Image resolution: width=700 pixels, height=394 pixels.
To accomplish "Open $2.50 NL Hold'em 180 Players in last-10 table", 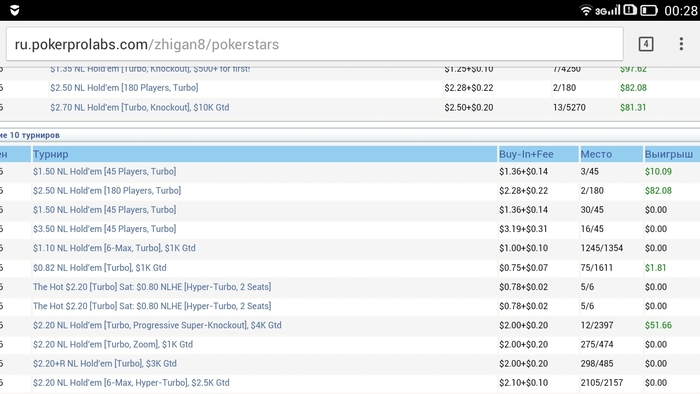I will (x=107, y=191).
